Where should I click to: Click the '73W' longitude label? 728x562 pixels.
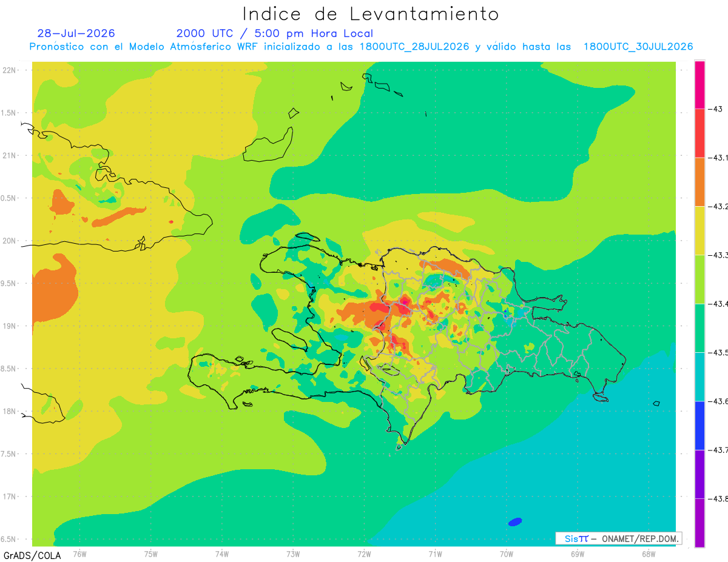pos(293,554)
